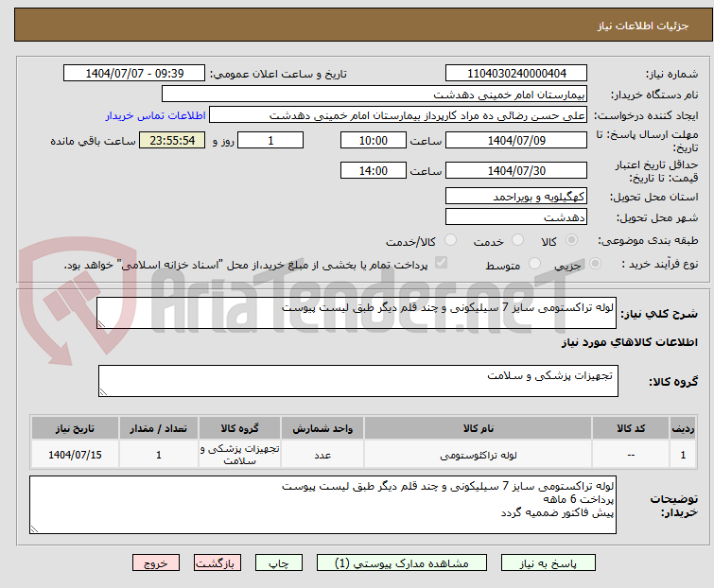Click the need number field 1104030240000404
The image size is (714, 588).
516,74
